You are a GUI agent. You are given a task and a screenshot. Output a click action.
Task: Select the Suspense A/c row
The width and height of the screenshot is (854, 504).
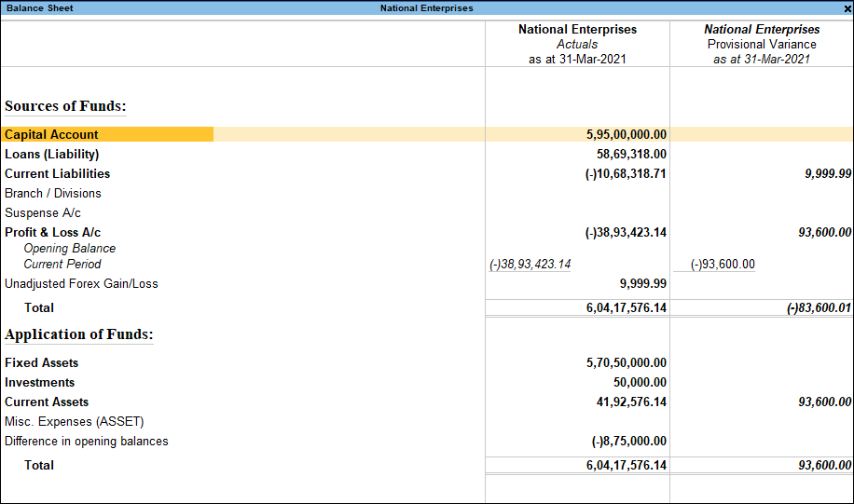[x=43, y=212]
